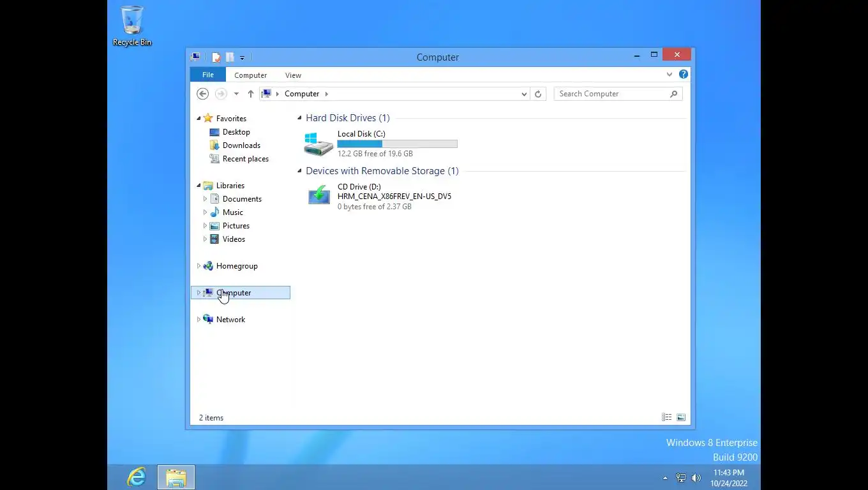Click the Local Disk (C:) label
Viewport: 868px width, 490px height.
[361, 134]
